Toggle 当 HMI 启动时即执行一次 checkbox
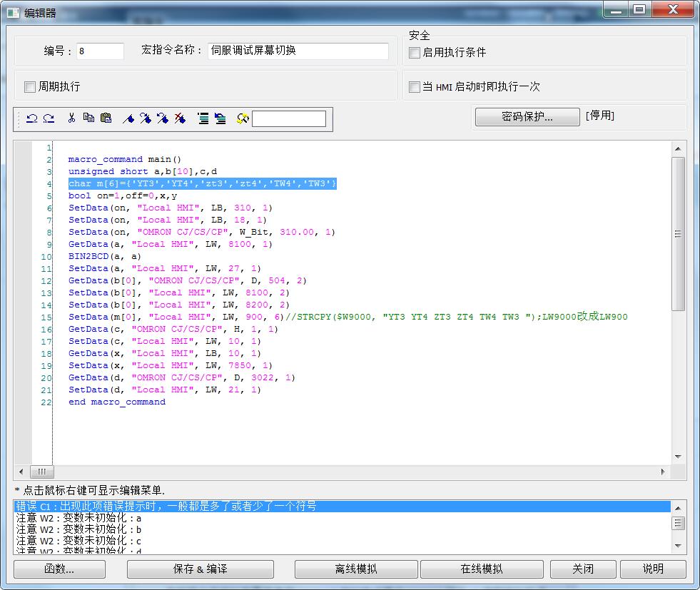700x590 pixels. click(x=415, y=87)
